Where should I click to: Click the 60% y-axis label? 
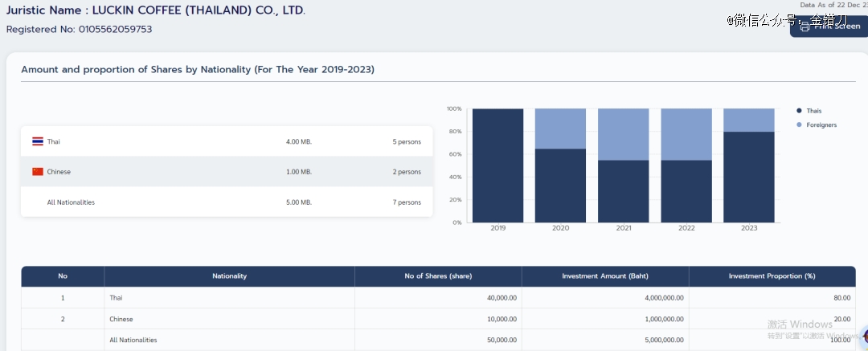pos(454,154)
